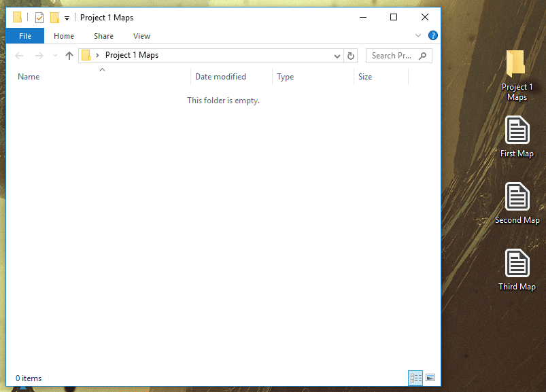Switch to the Home ribbon tab
Image resolution: width=546 pixels, height=392 pixels.
64,36
